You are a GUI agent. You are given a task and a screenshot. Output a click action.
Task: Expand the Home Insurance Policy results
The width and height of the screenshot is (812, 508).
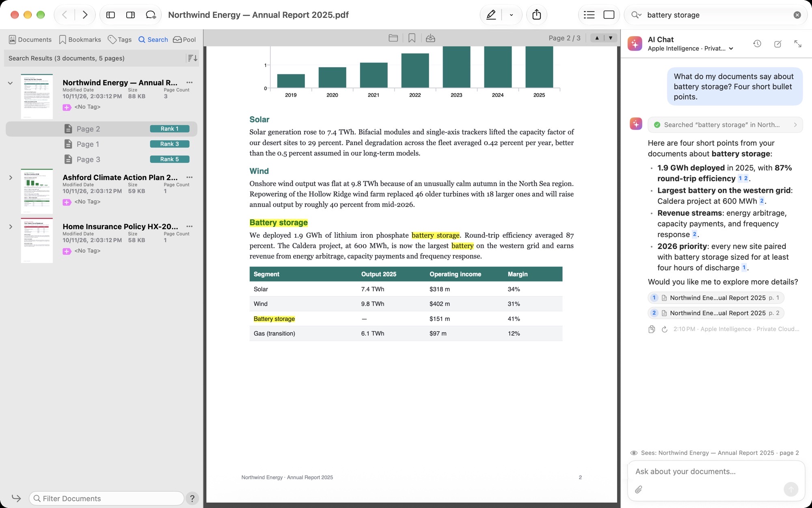pos(11,227)
